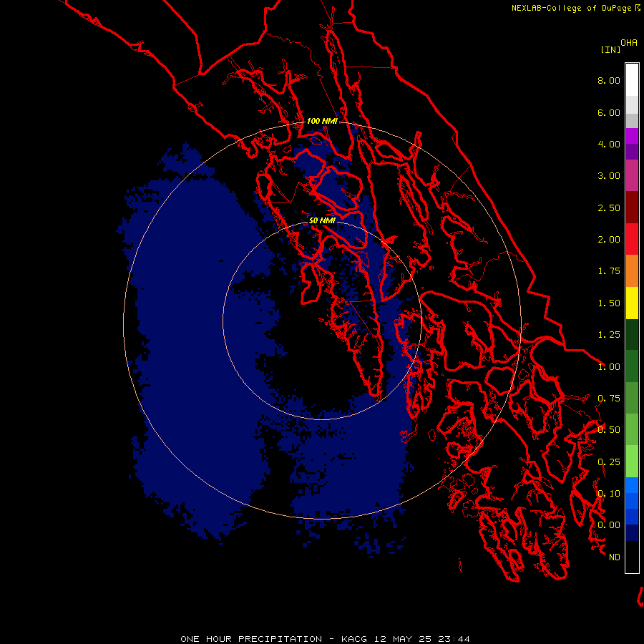Image resolution: width=644 pixels, height=644 pixels.
Task: Click the 3.00 legend label
Action: 609,176
